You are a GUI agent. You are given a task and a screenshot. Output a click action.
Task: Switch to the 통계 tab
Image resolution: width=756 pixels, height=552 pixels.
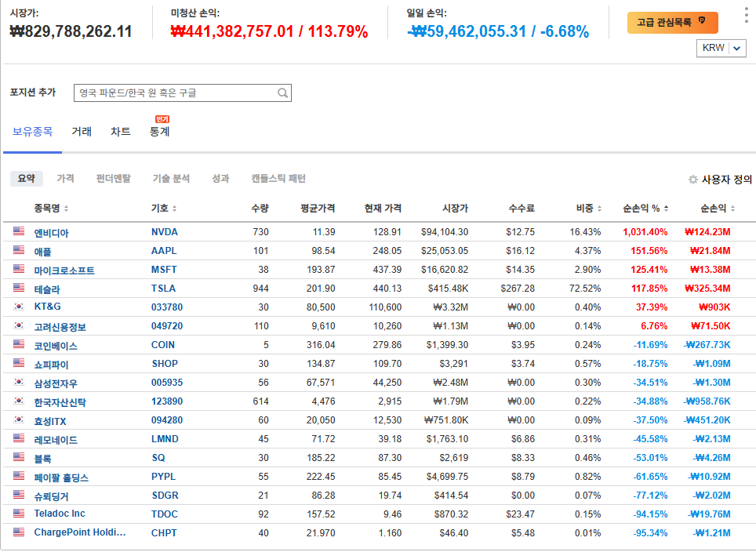tap(159, 132)
